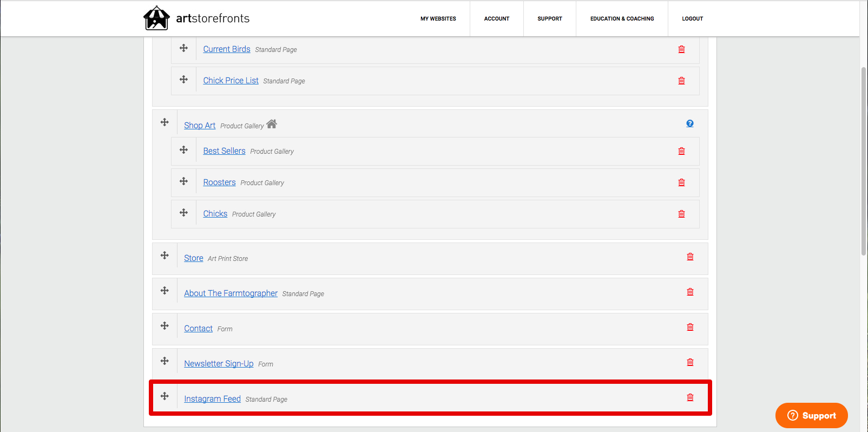Remove Best Sellers gallery with trash icon

tap(681, 151)
